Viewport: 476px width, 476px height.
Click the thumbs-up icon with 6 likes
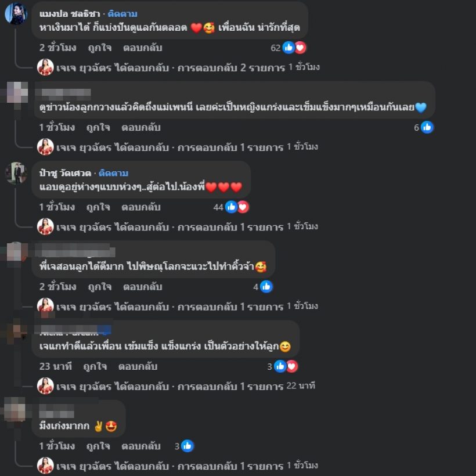click(x=427, y=128)
